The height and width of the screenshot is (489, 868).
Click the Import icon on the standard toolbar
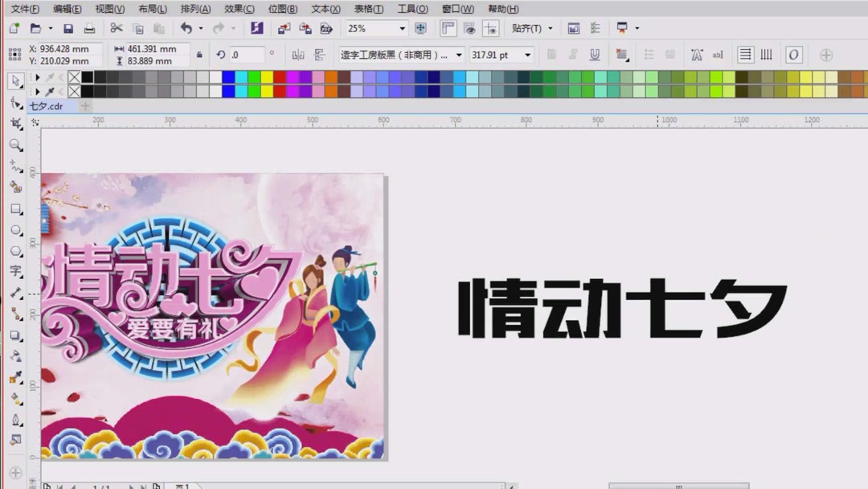283,28
